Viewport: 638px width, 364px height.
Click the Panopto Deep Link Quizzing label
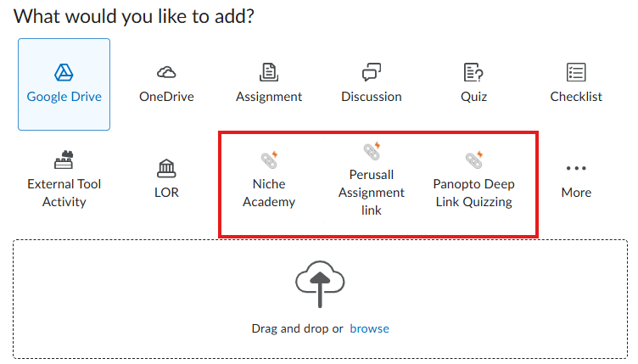(x=473, y=193)
